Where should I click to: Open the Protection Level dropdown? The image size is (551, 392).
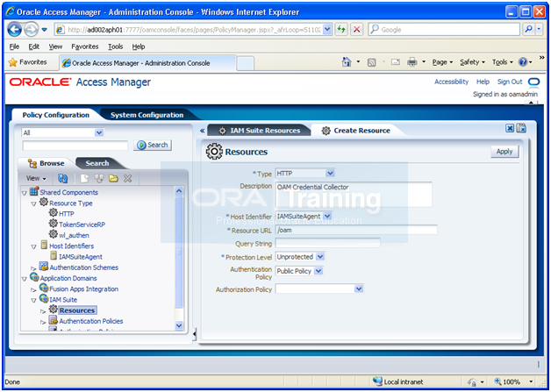pos(319,257)
